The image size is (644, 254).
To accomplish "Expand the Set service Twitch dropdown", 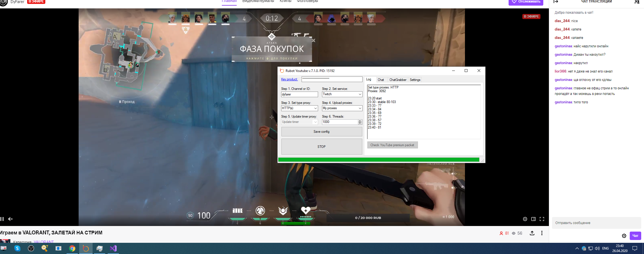I will [x=360, y=94].
